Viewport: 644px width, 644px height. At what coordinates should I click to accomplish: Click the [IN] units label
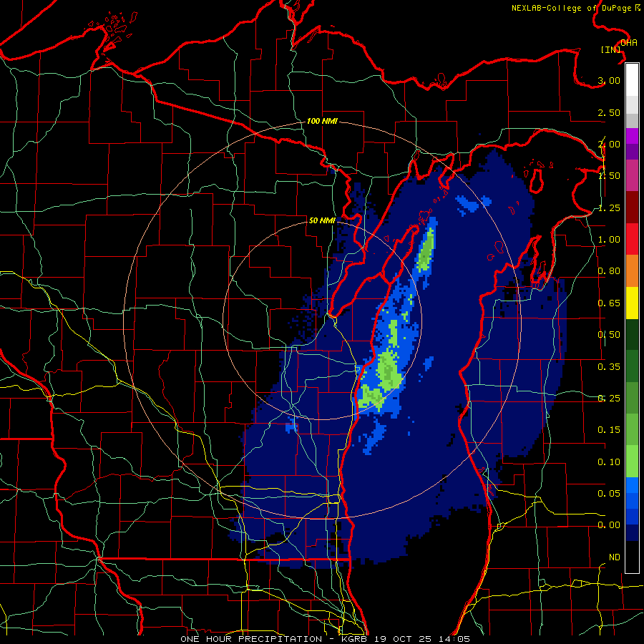(x=611, y=49)
